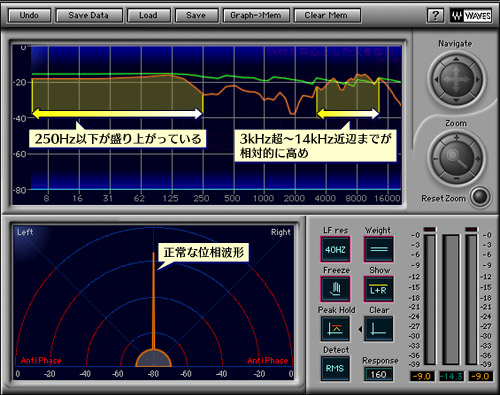Click the Zoom magnifier knob center
Screen dimensions: 500x395
click(456, 158)
